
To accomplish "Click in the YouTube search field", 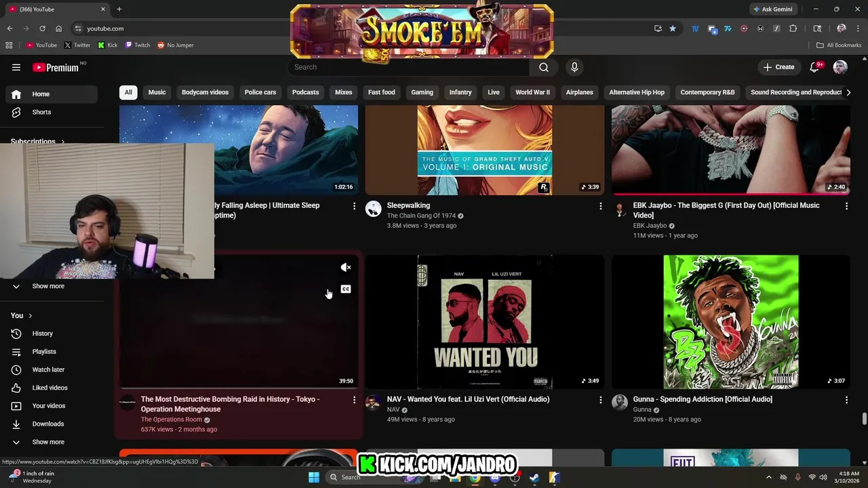I will (408, 67).
